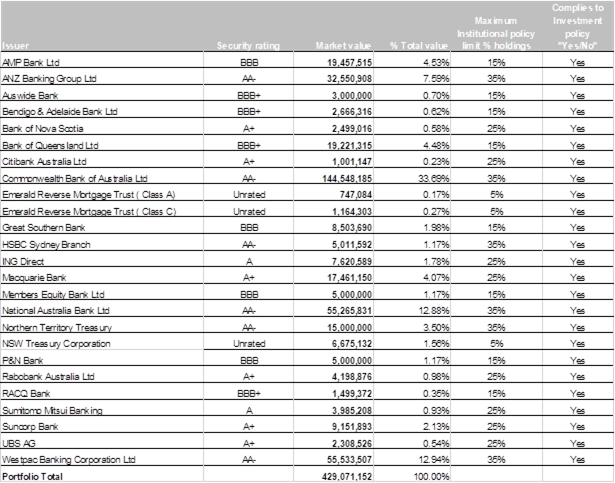Viewport: 615px width, 483px height.
Task: Click the 0.98% value in Rabobank row
Action: point(436,377)
